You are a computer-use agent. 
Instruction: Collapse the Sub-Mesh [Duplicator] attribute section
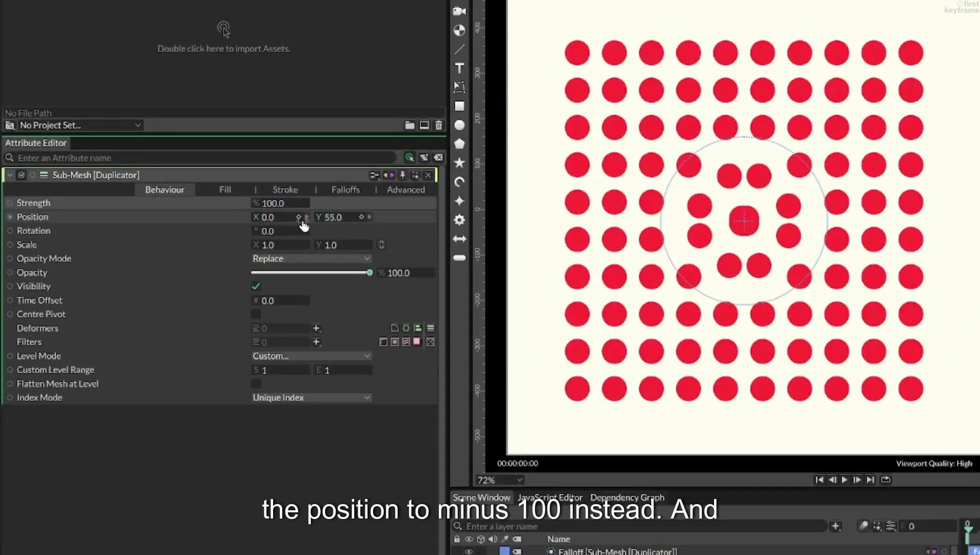(10, 175)
